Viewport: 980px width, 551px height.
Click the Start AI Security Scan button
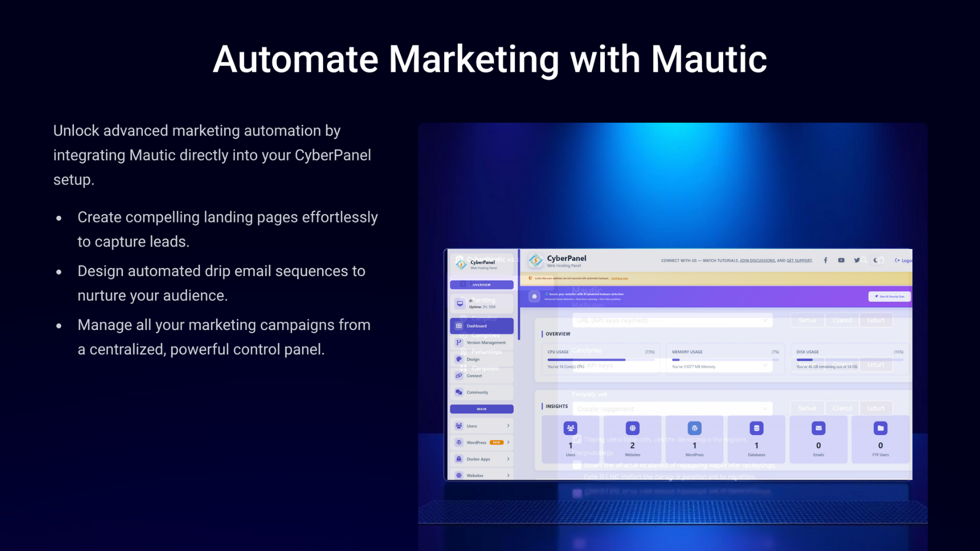point(890,296)
